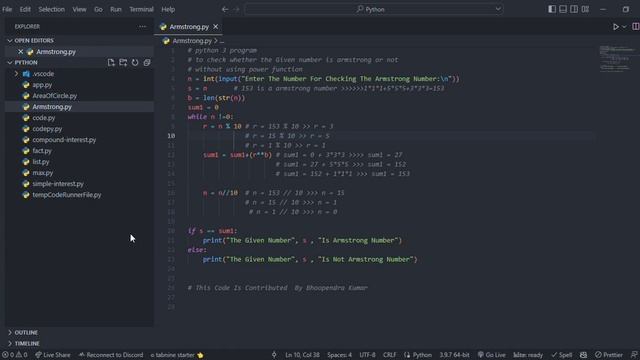Screen dimensions: 640x360
Task: Open the Selection menu
Action: click(x=51, y=9)
